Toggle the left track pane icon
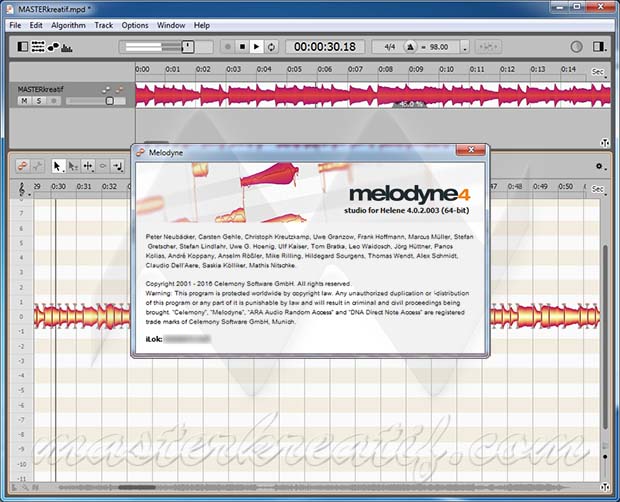Viewport: 620px width, 502px height. (23, 47)
